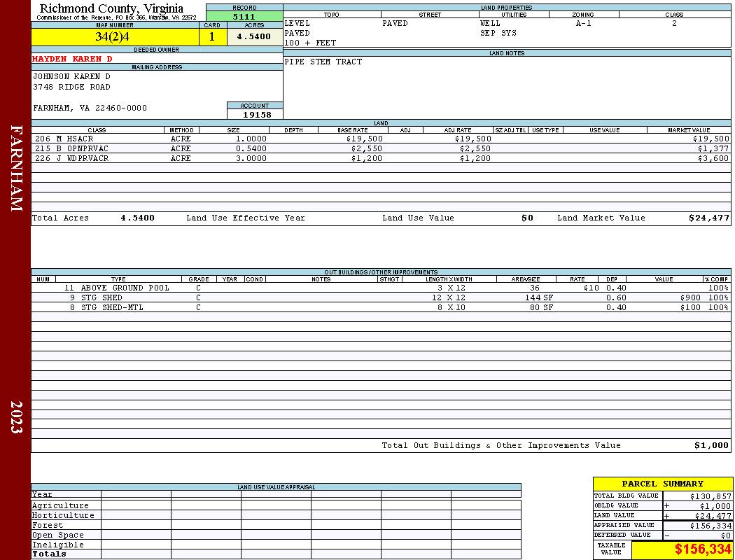Screen dimensions: 735x560
Task: Select deeded owner HAYDEN KAREN D
Action: click(x=72, y=59)
